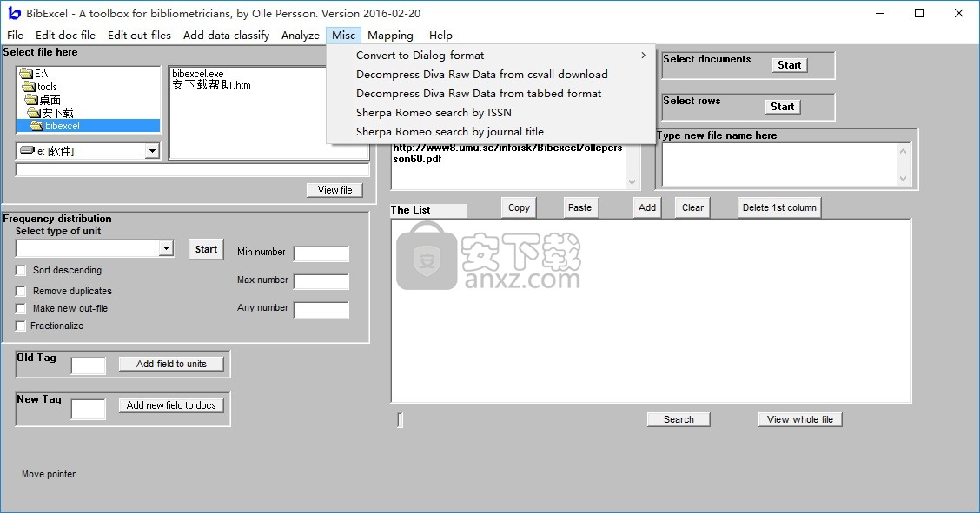
Task: Focus the Any number field
Action: (321, 310)
